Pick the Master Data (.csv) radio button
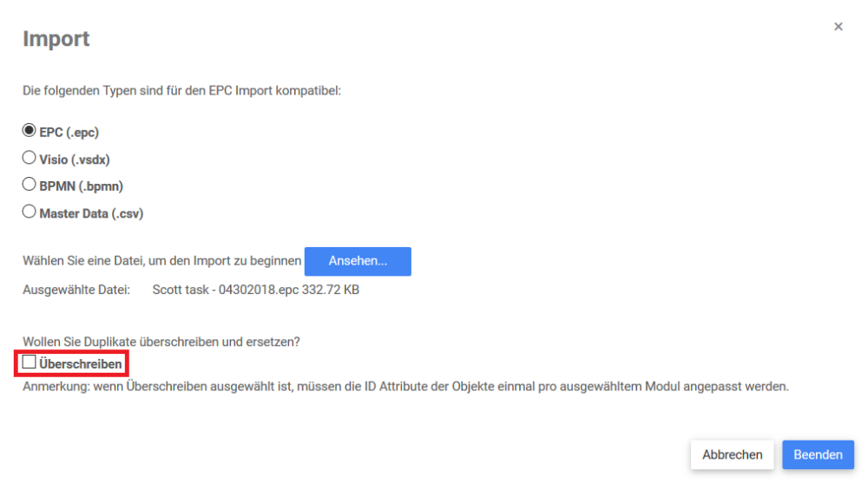This screenshot has width=868, height=483. (29, 212)
